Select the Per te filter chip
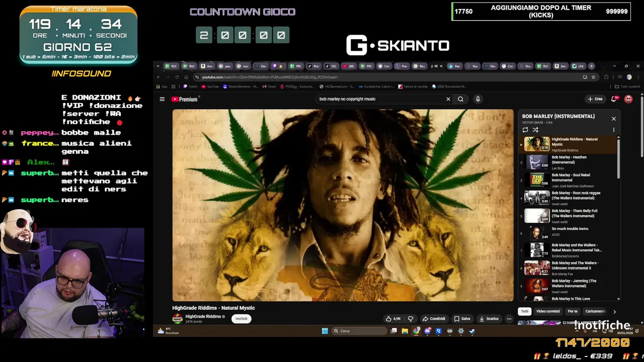 pos(573,311)
